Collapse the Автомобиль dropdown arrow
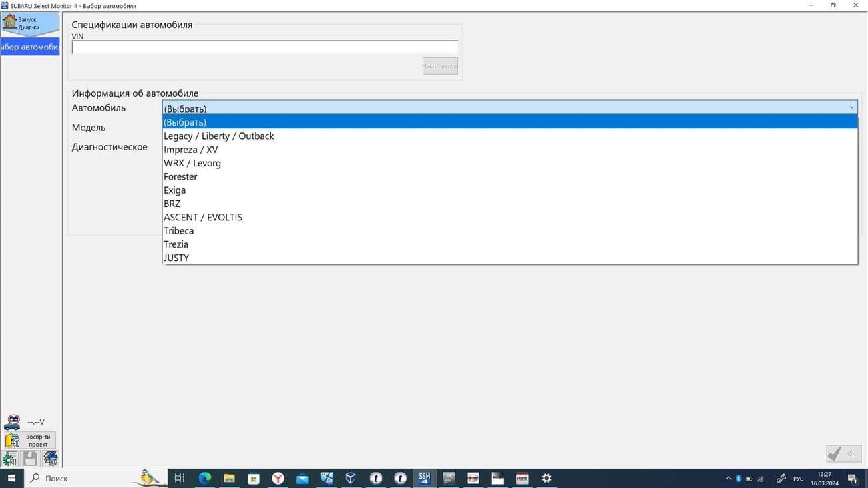Image resolution: width=868 pixels, height=488 pixels. point(851,107)
